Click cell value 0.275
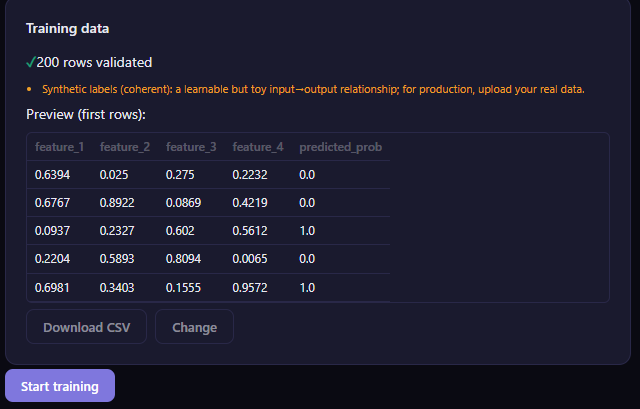The width and height of the screenshot is (640, 409). click(x=180, y=175)
